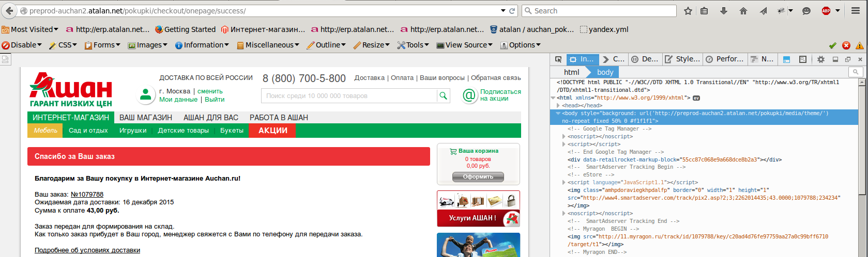Image resolution: width=868 pixels, height=257 pixels.
Task: Click the Getting Started bookmark
Action: (185, 29)
